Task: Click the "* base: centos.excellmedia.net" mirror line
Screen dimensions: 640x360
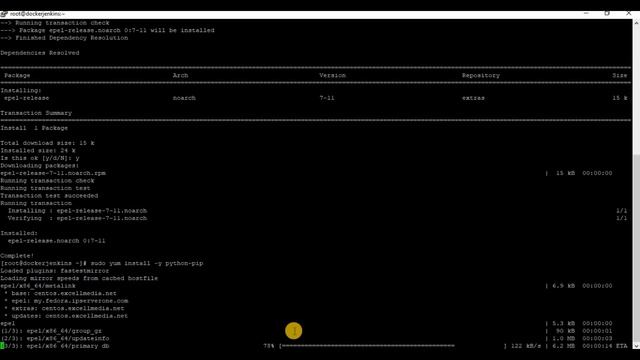Action: click(60, 293)
